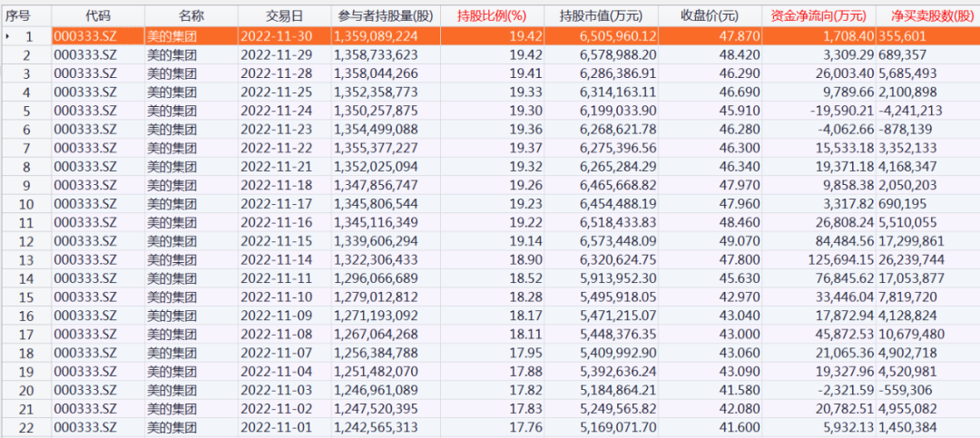Viewport: 980px width, 438px height.
Task: Select row number 22
Action: (26, 427)
